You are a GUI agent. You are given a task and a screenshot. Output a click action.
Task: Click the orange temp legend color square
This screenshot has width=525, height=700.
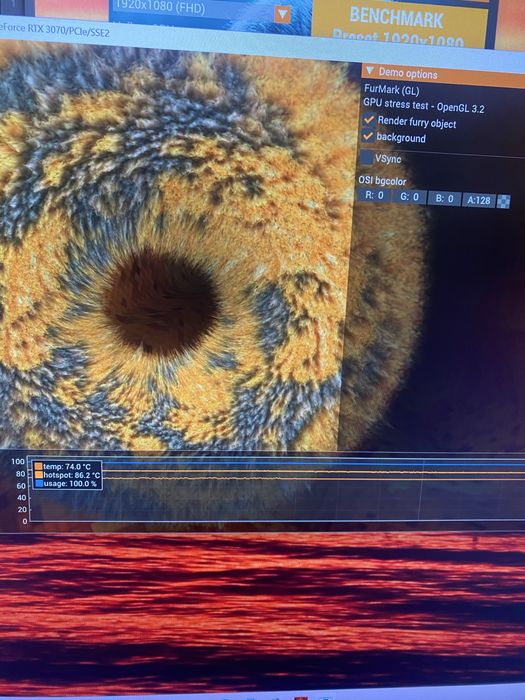pyautogui.click(x=38, y=467)
